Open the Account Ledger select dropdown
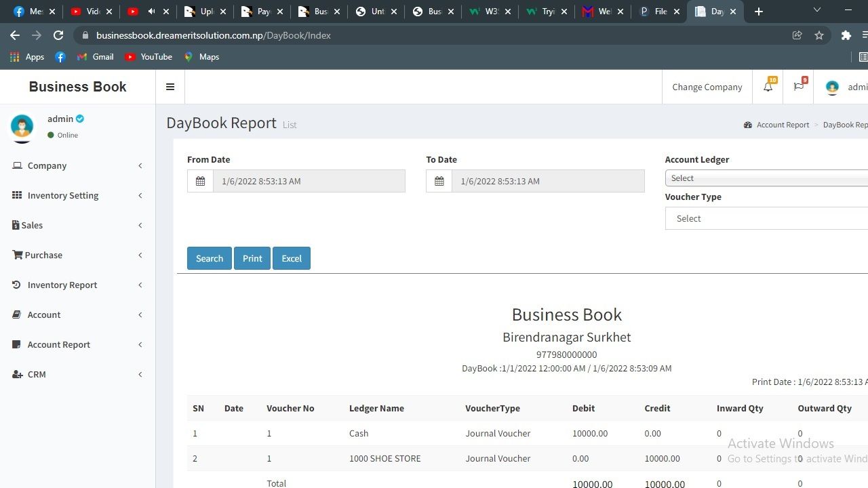Image resolution: width=868 pixels, height=488 pixels. tap(766, 178)
